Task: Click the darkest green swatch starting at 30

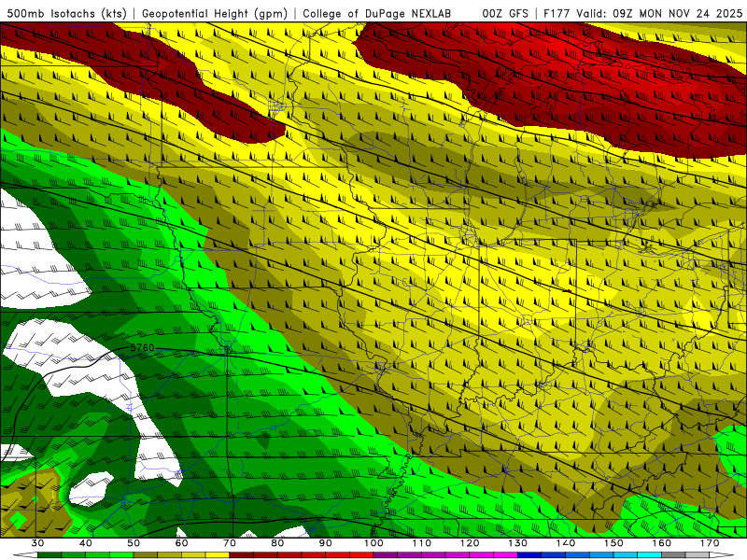Action: tap(49, 555)
